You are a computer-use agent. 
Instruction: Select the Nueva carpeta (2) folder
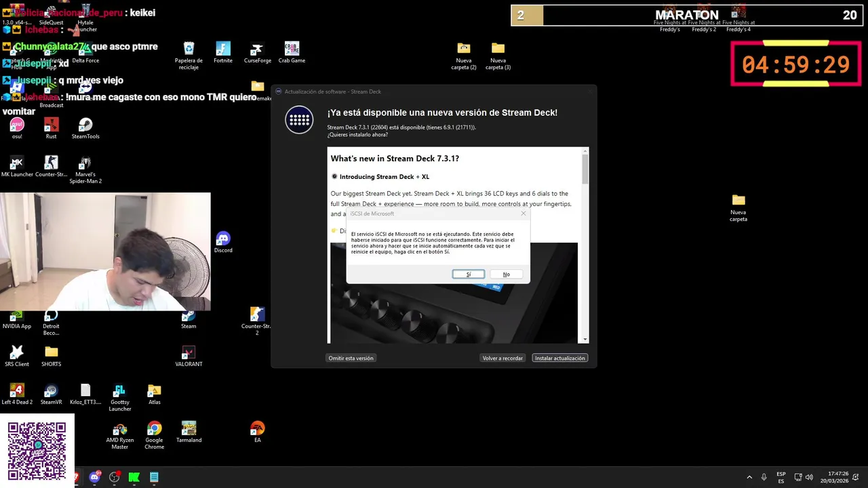click(x=464, y=56)
